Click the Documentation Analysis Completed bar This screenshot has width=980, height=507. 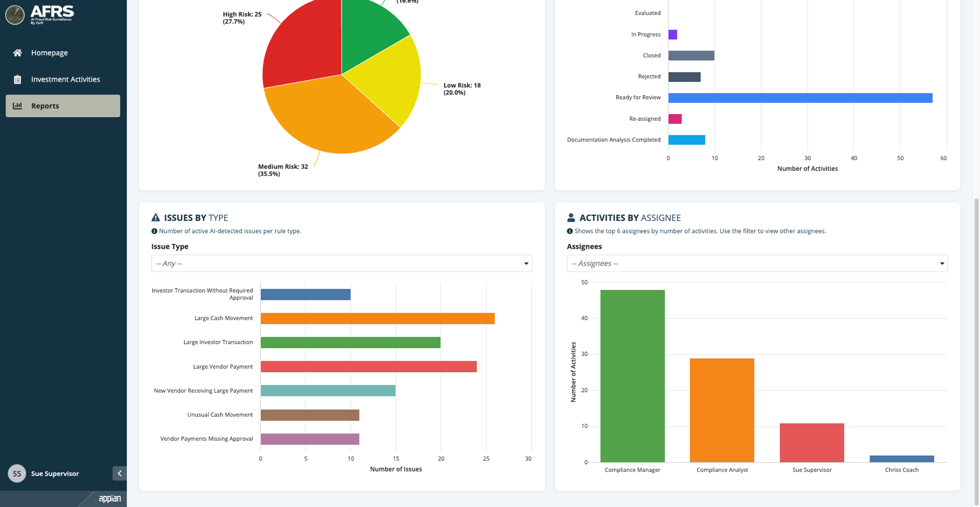(687, 140)
